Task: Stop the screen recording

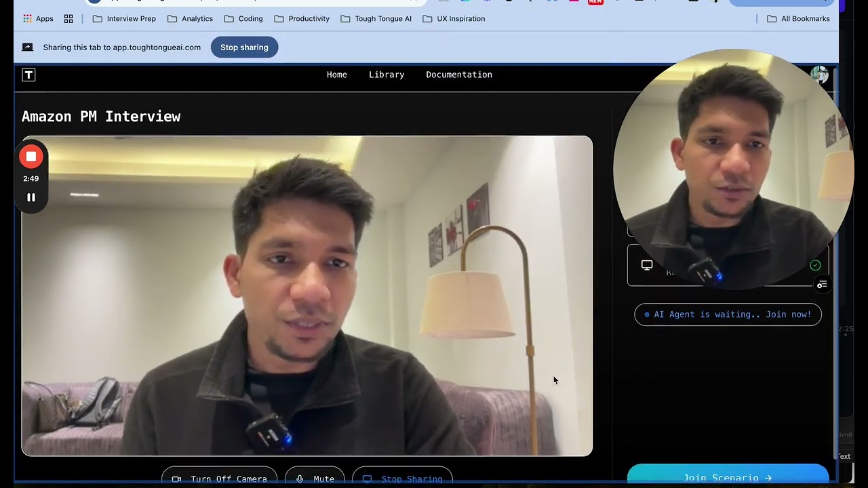Action: (x=31, y=157)
